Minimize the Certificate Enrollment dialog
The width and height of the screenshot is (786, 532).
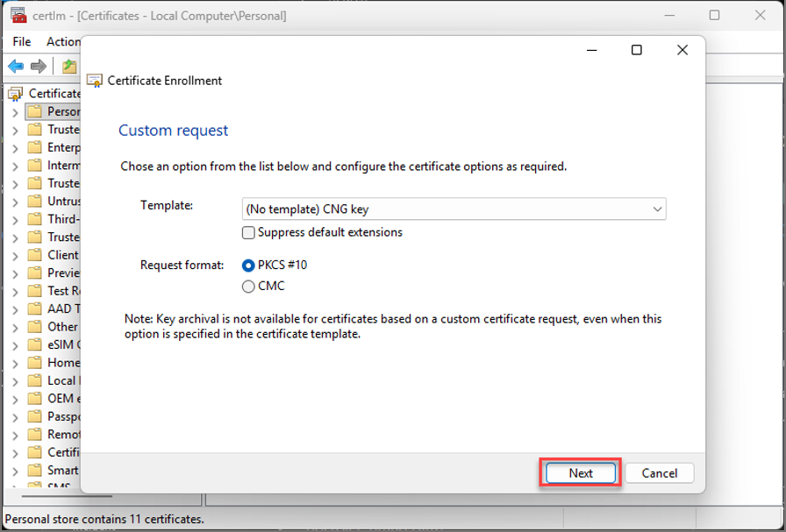591,50
